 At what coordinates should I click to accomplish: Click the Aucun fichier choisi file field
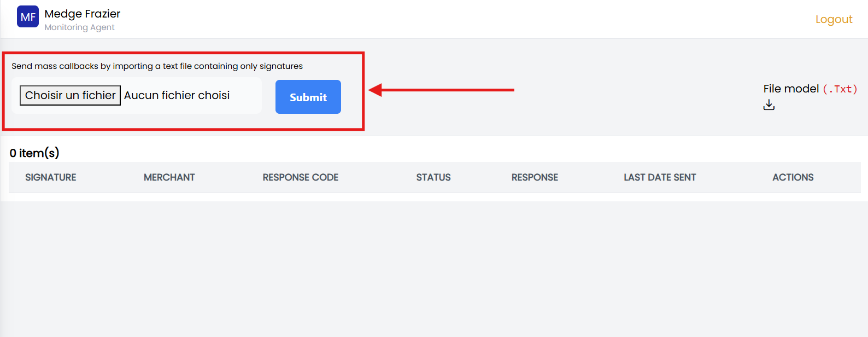[x=177, y=95]
